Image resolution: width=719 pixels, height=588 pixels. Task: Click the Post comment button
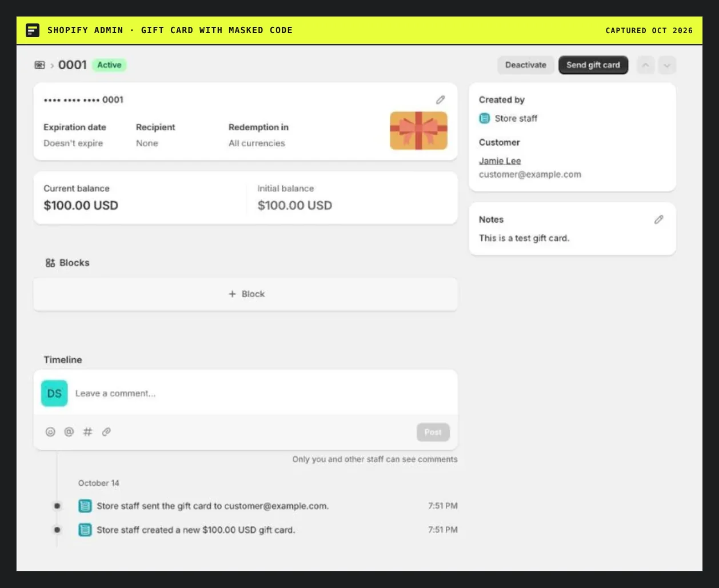tap(433, 432)
